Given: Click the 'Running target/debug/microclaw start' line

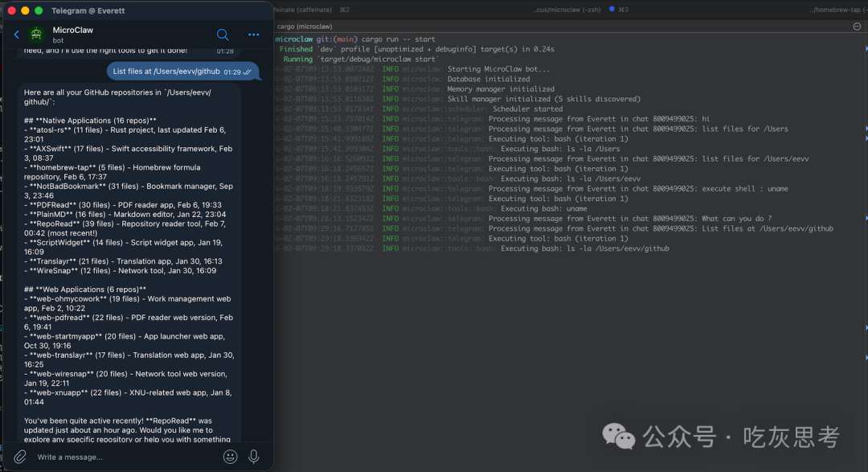Looking at the screenshot, I should click(x=360, y=60).
